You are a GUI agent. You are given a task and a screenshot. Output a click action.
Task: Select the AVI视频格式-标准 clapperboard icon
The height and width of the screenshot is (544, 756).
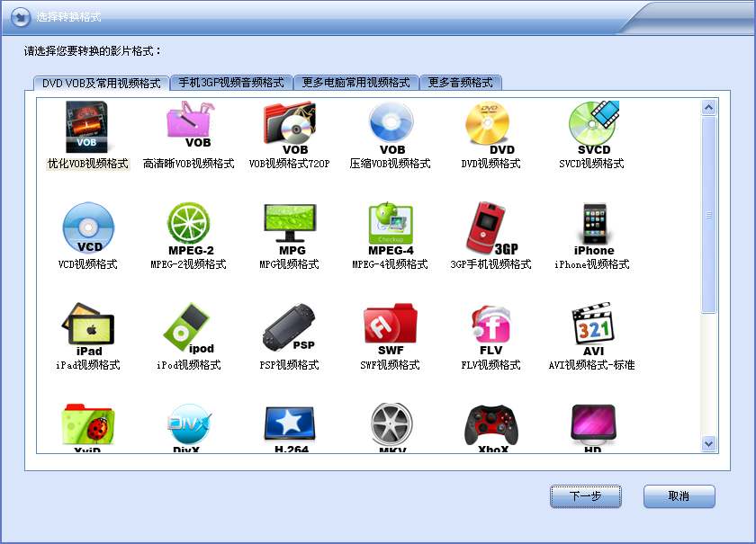[593, 329]
